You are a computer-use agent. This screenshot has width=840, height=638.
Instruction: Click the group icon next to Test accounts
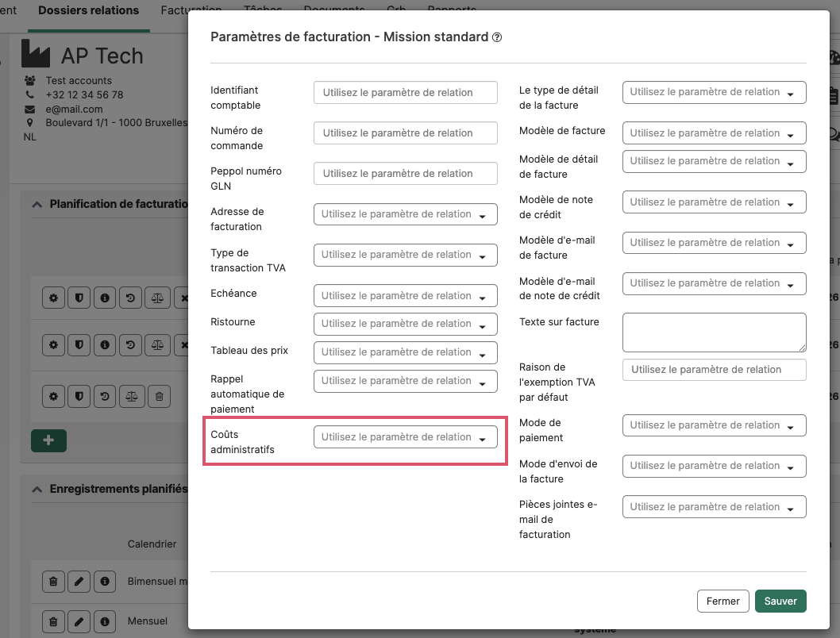point(30,80)
